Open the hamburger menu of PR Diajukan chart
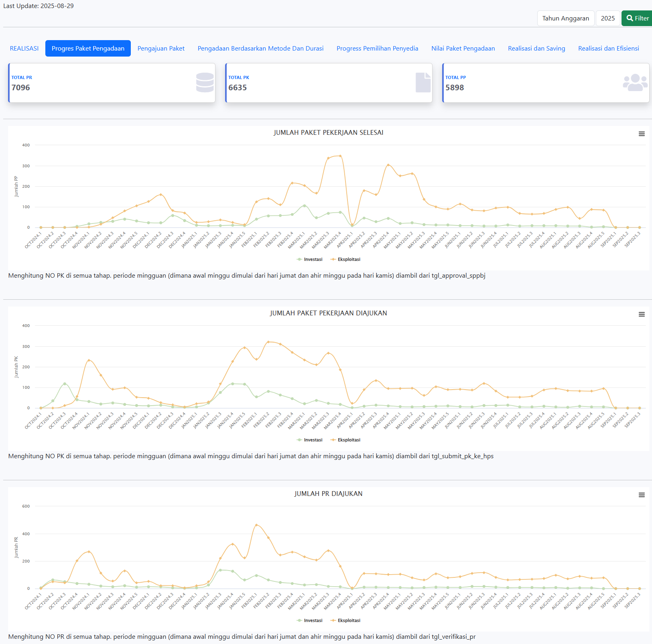 [642, 495]
